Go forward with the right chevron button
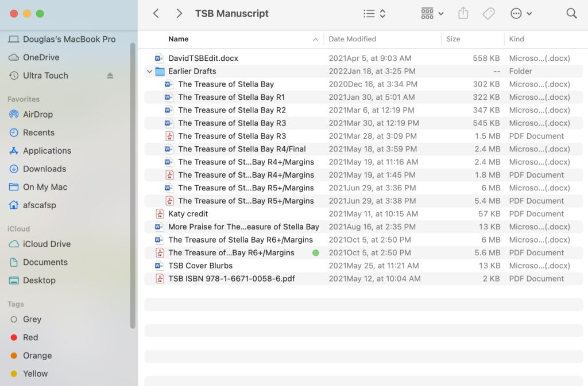 [179, 13]
